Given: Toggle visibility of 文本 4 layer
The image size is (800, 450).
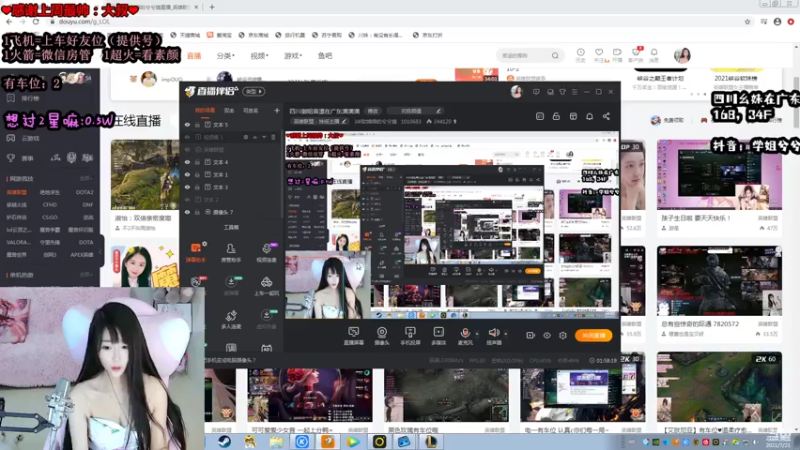Looking at the screenshot, I should click(x=187, y=162).
